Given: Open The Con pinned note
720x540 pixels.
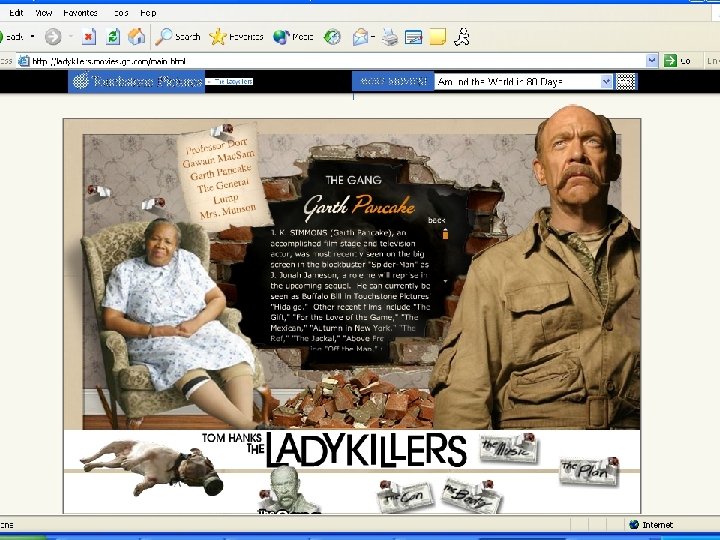Looking at the screenshot, I should (x=404, y=496).
